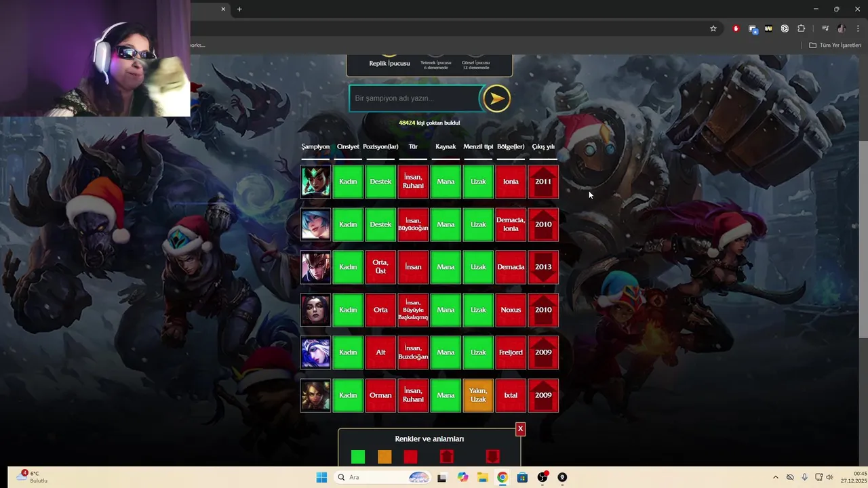
Task: Open the Chrome profile avatar
Action: point(842,28)
